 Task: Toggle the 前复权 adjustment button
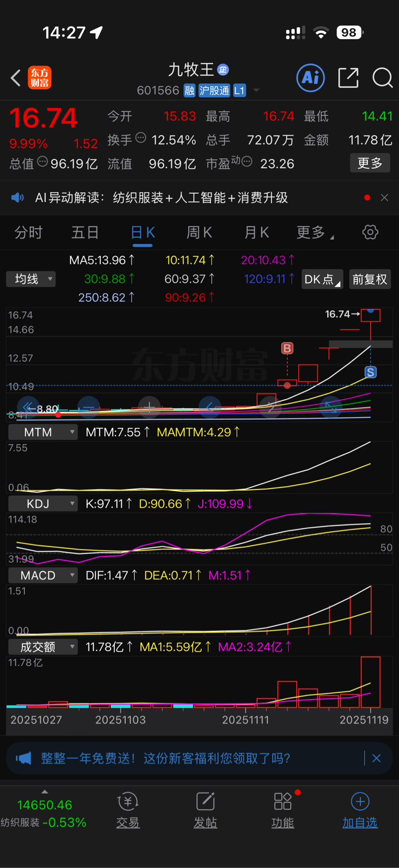click(x=370, y=279)
